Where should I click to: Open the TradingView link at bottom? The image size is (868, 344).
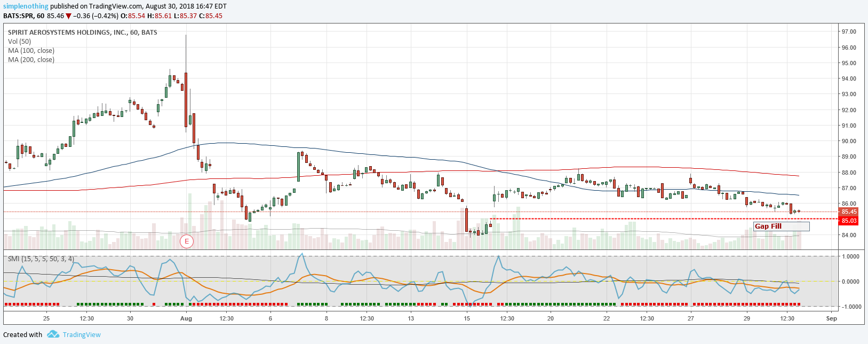click(x=82, y=335)
